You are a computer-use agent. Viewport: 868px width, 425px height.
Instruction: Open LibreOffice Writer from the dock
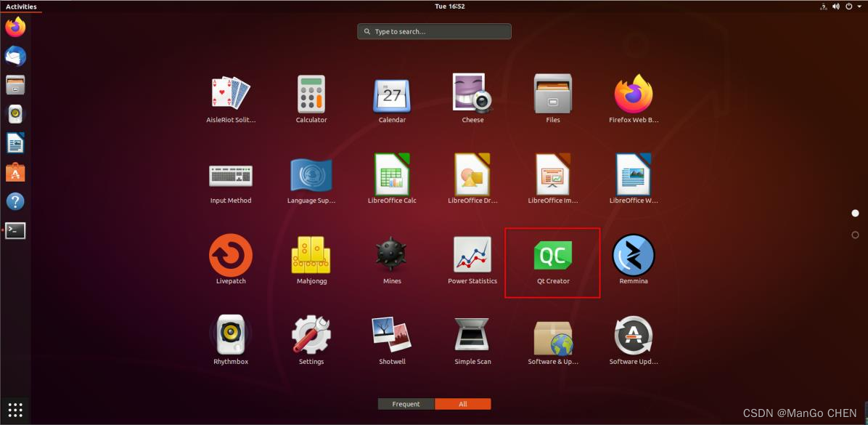click(x=15, y=143)
